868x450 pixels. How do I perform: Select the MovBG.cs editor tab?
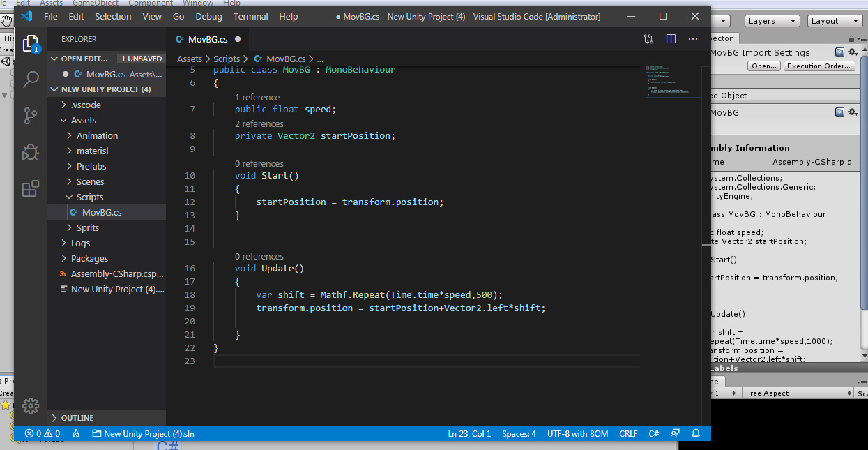[x=208, y=39]
